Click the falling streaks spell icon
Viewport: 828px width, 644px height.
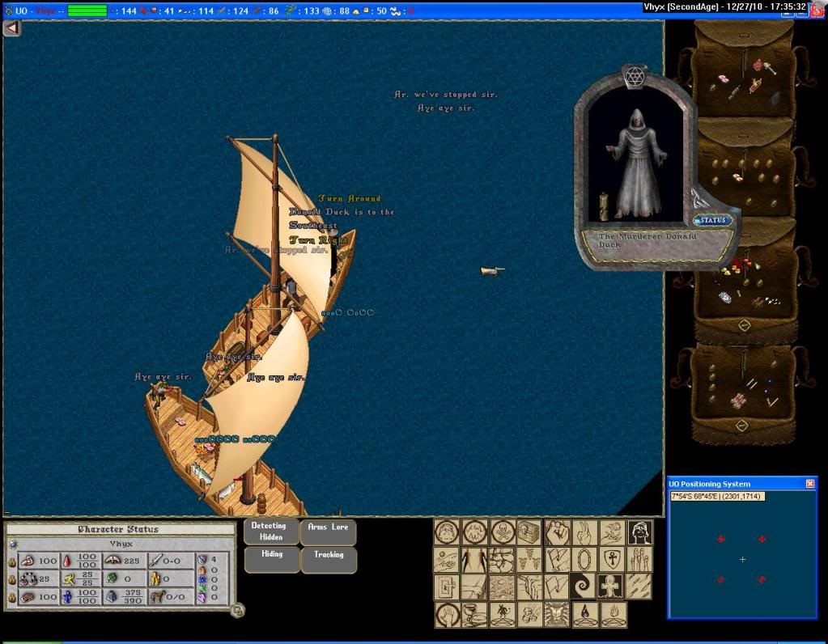coord(640,587)
